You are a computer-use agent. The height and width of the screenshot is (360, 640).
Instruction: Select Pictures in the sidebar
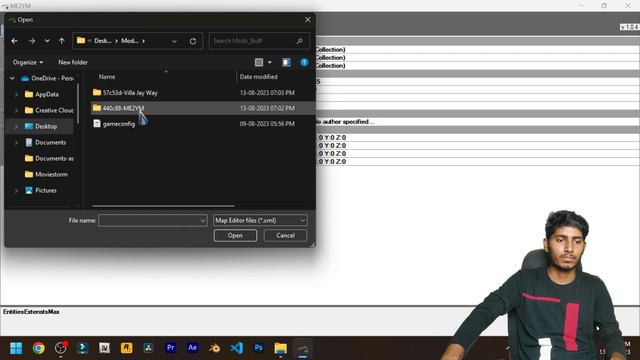pyautogui.click(x=40, y=191)
